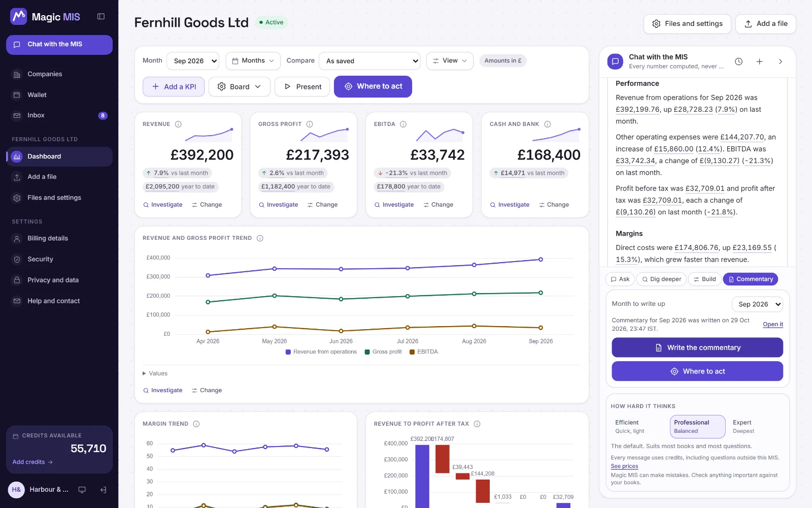Click the log out icon in sidebar footer
812x508 pixels.
click(103, 490)
